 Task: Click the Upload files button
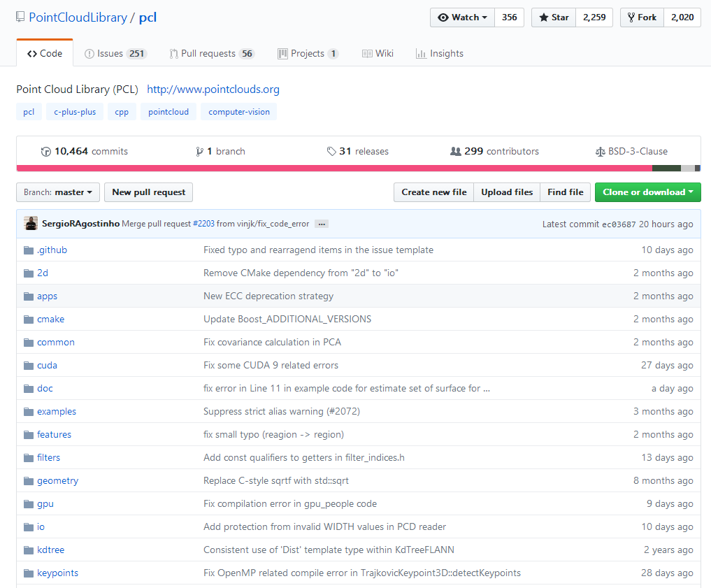tap(507, 192)
